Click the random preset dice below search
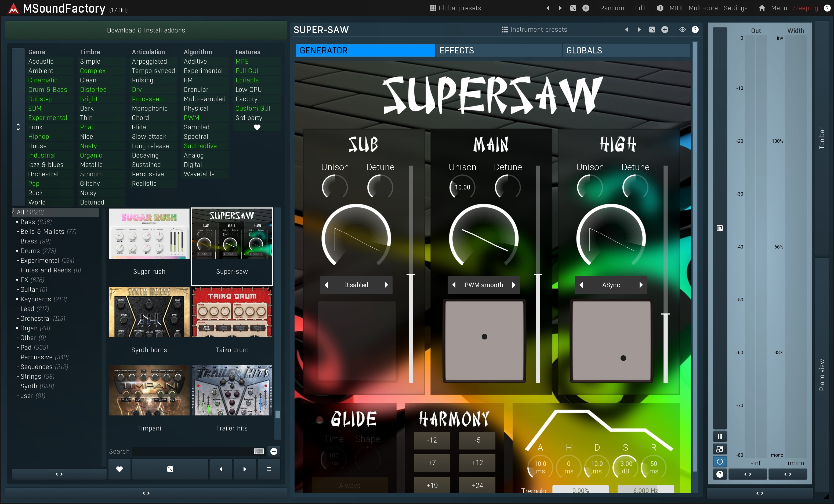Viewport: 834px width, 504px height. (170, 469)
